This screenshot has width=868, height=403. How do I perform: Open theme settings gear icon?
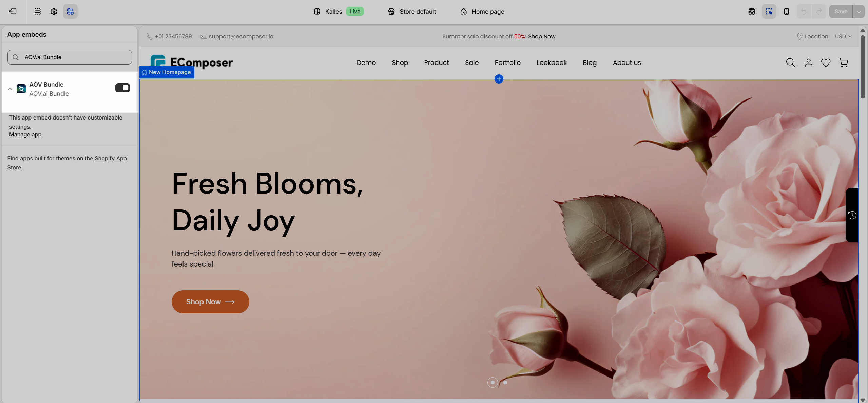point(54,11)
